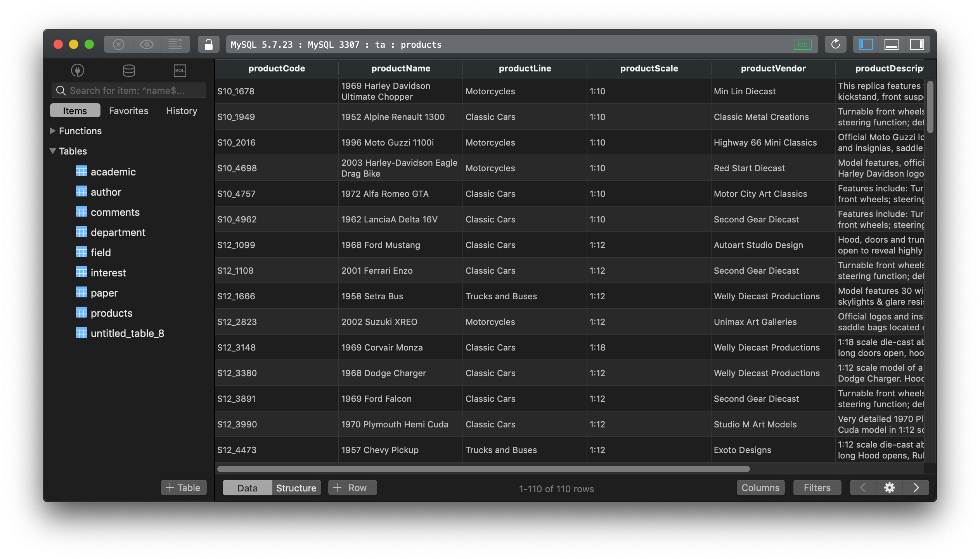Click the table grid icon next to products

pyautogui.click(x=80, y=312)
